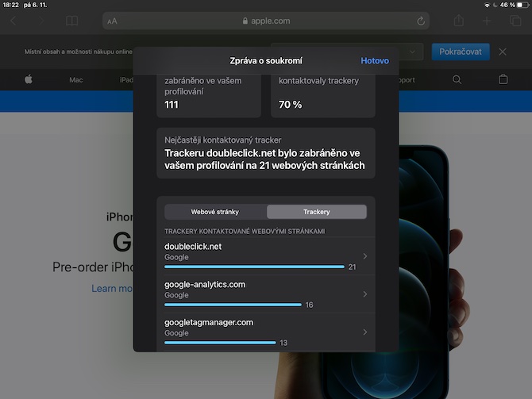Open the region dropdown in banner
The height and width of the screenshot is (399, 532).
click(412, 52)
